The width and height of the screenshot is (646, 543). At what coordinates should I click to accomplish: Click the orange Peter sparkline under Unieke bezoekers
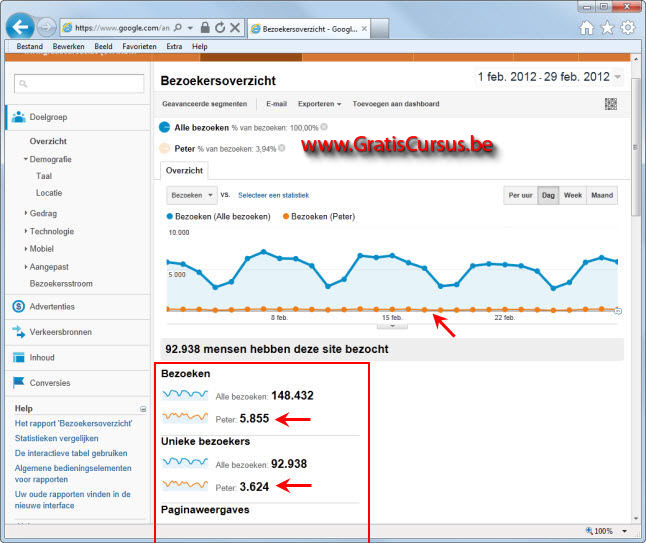click(185, 485)
